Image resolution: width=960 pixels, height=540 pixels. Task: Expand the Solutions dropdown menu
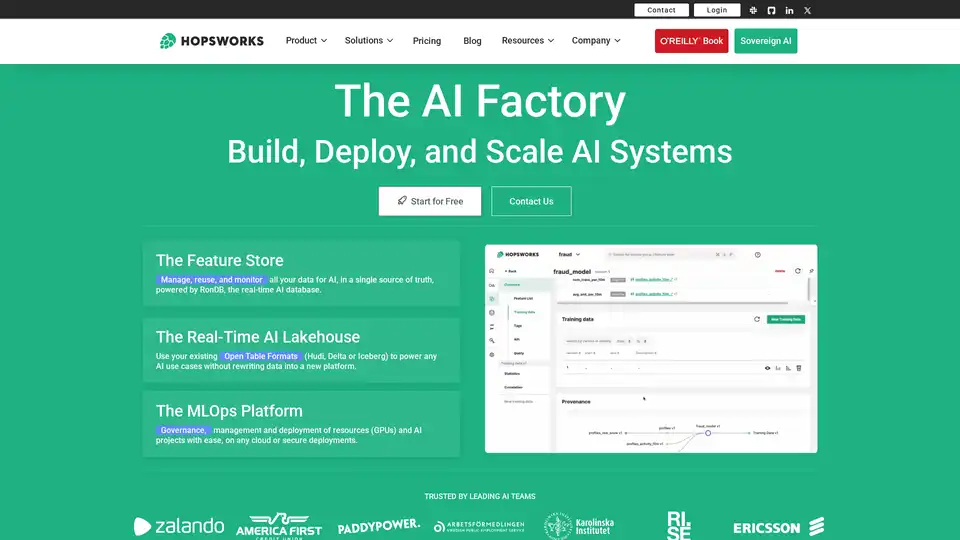point(368,41)
